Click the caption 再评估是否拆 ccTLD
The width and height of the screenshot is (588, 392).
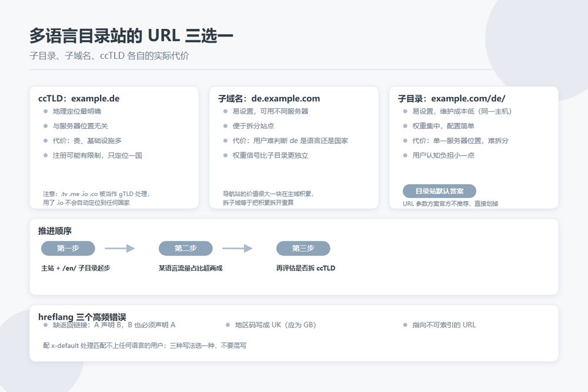click(x=306, y=268)
